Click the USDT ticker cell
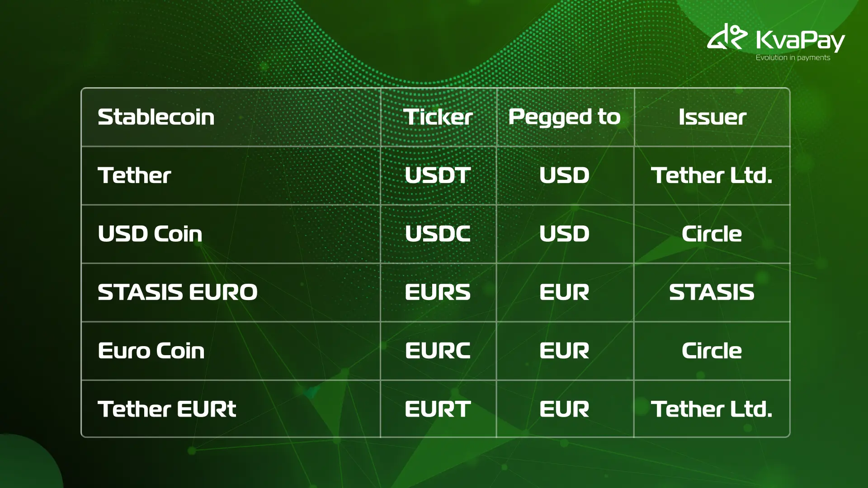868x488 pixels. [438, 175]
